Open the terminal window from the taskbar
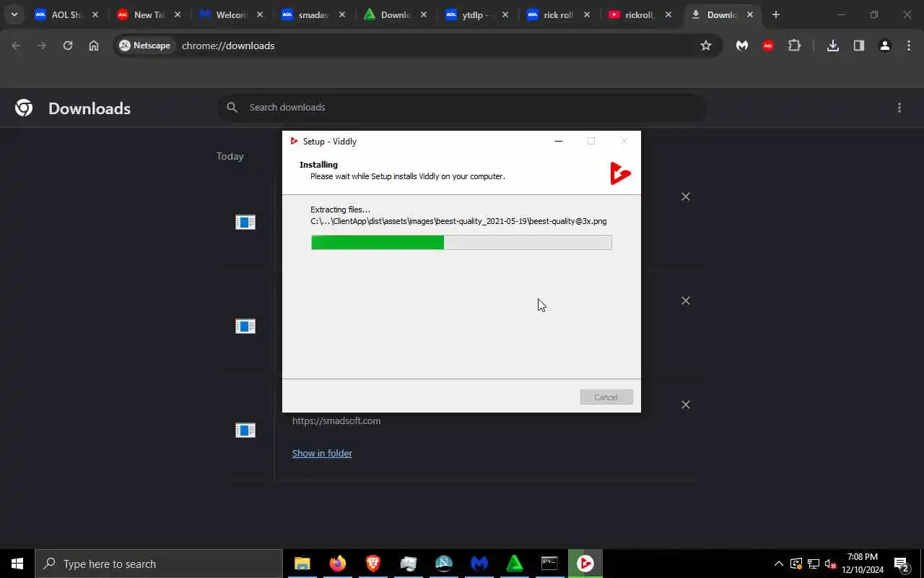Image resolution: width=924 pixels, height=578 pixels. point(550,564)
